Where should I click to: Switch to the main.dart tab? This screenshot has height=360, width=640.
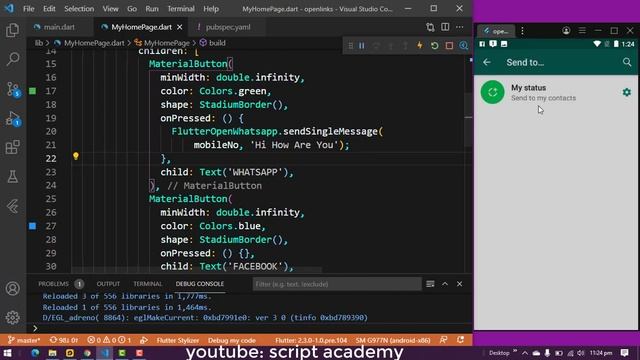(59, 27)
